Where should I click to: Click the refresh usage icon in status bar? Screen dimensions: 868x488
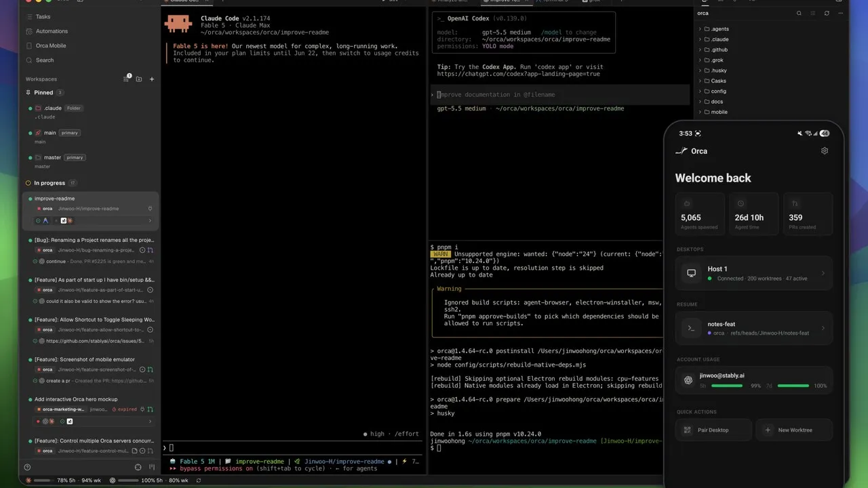(198, 480)
